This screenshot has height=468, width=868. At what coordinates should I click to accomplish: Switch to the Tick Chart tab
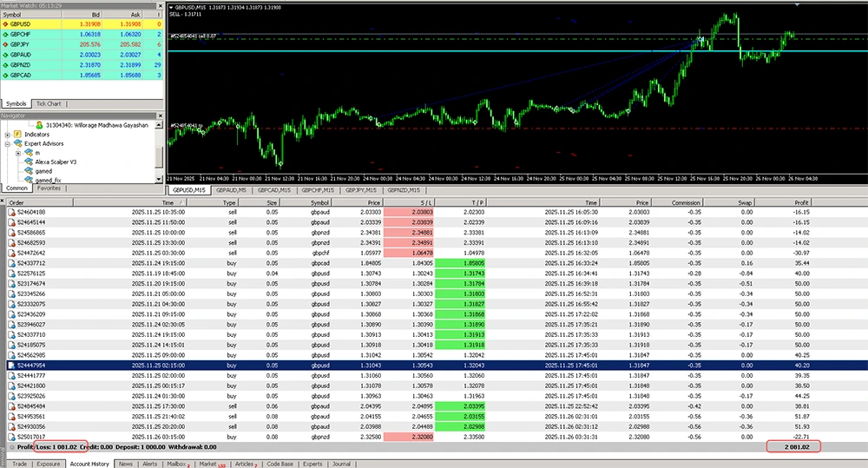[49, 104]
